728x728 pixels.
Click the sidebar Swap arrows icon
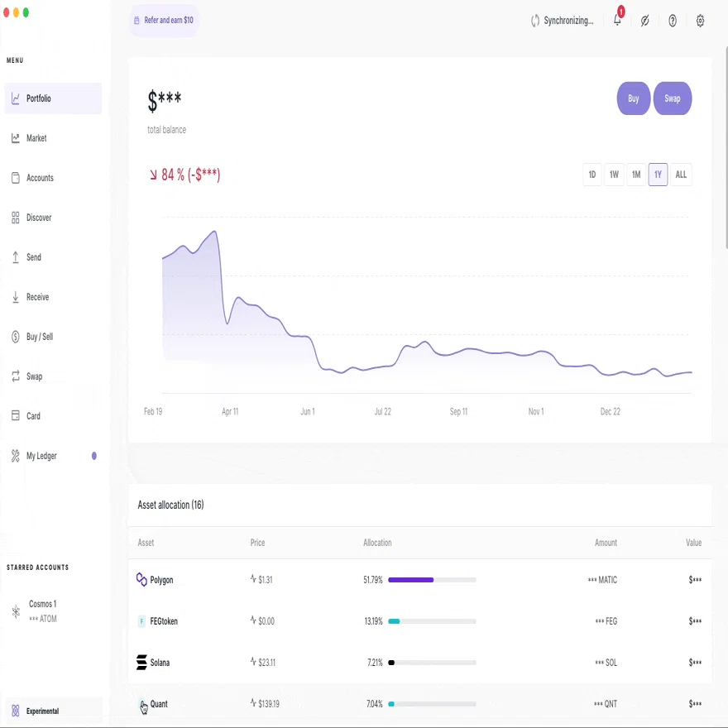tap(16, 376)
